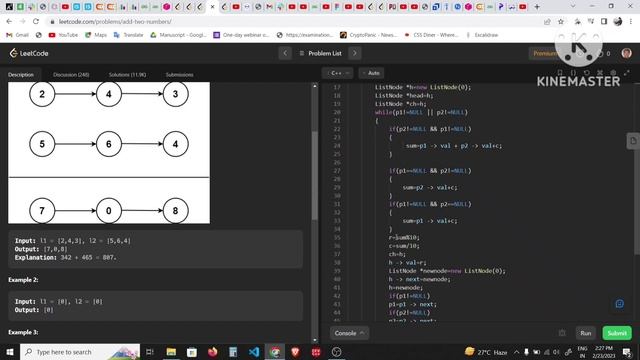Open the Gmail bookmark

pos(18,35)
